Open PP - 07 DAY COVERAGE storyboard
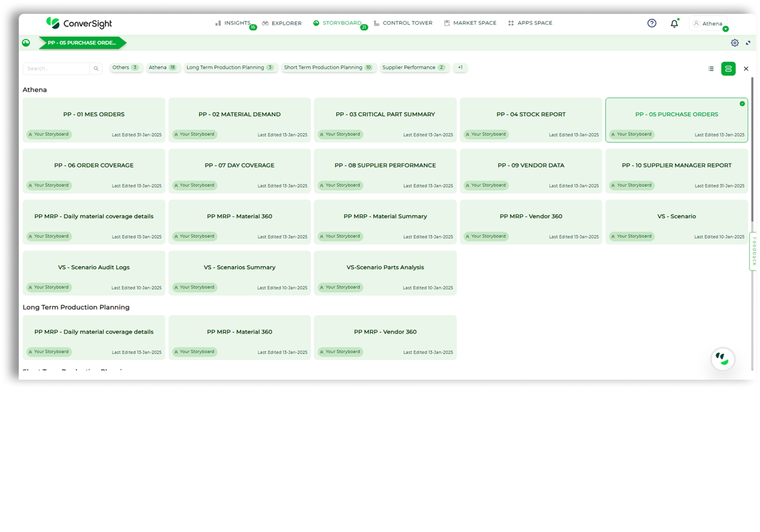760x532 pixels. pyautogui.click(x=239, y=171)
